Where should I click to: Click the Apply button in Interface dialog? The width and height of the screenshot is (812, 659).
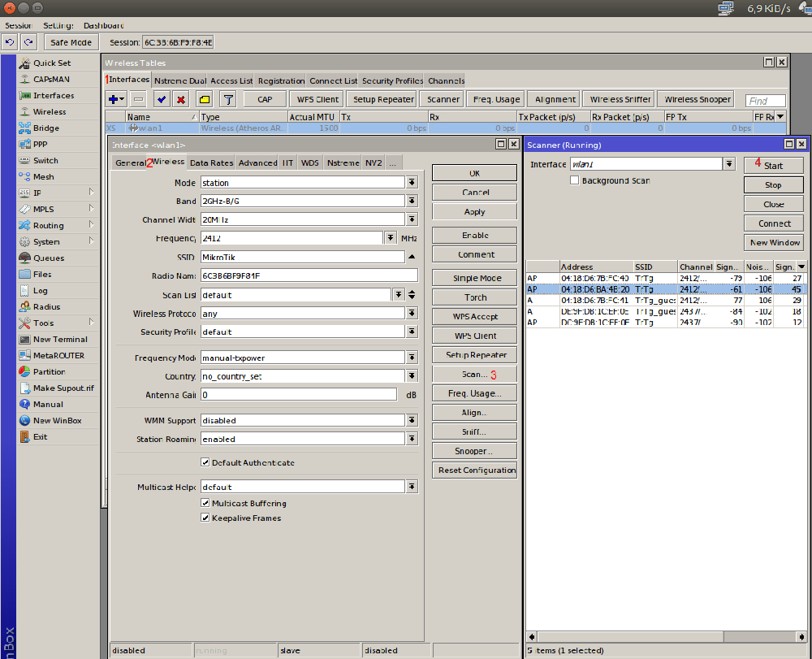point(474,211)
